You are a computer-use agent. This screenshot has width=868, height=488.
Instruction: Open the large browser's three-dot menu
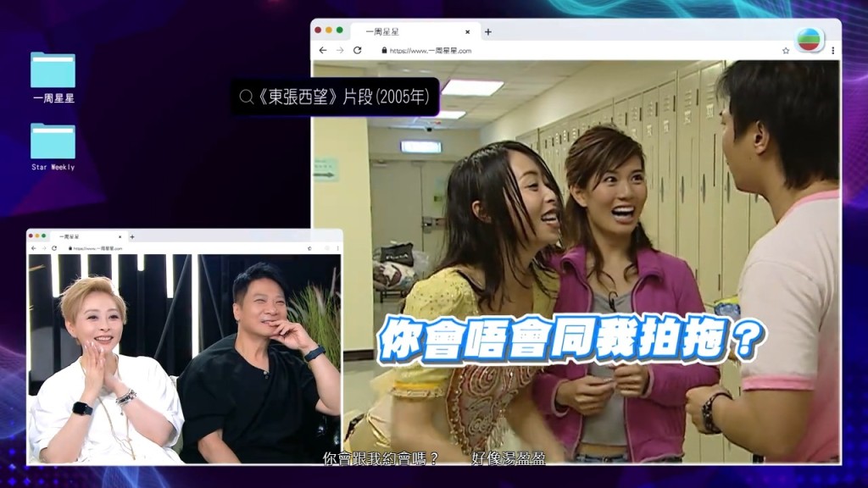click(x=832, y=50)
